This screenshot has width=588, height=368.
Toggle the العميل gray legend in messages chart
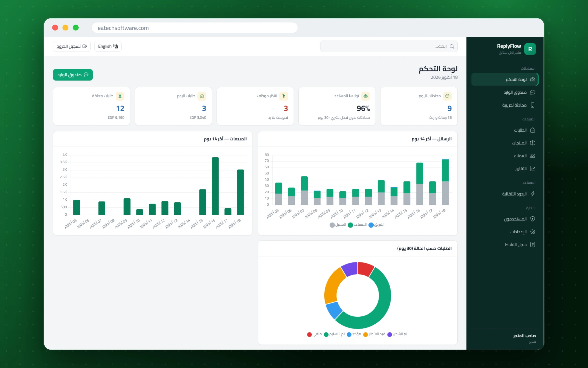(338, 225)
